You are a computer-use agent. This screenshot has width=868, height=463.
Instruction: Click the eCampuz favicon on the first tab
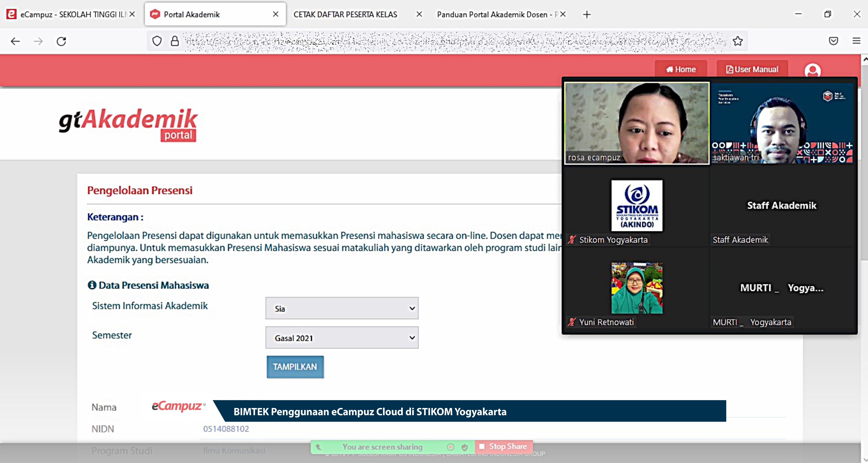(11, 14)
